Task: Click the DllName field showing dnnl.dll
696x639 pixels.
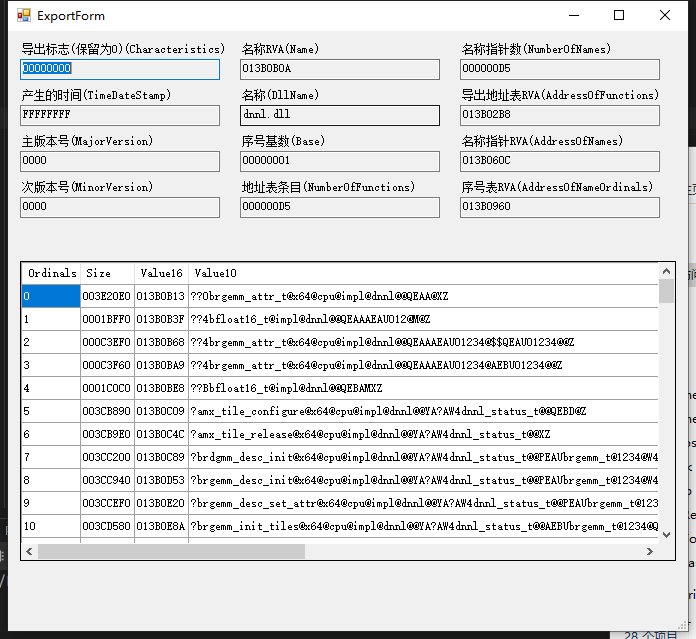Action: pyautogui.click(x=340, y=115)
